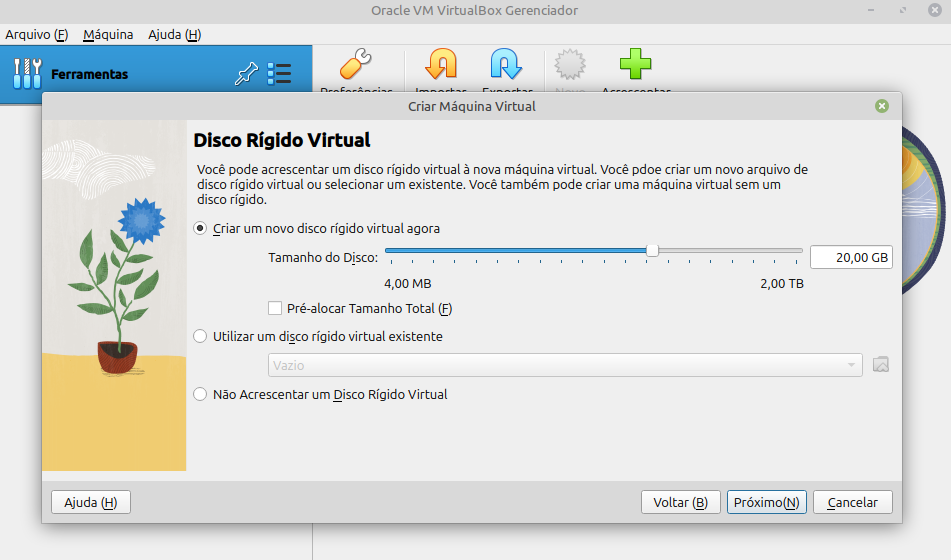Viewport: 951px width, 560px height.
Task: Click the Tamanho do Disco slider handle
Action: [652, 250]
